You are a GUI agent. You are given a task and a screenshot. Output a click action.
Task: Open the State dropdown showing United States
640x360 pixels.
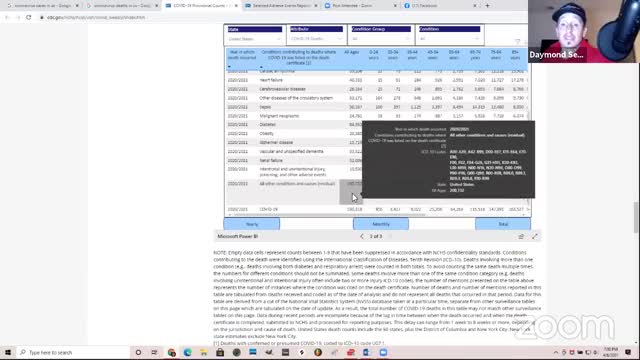[255, 39]
